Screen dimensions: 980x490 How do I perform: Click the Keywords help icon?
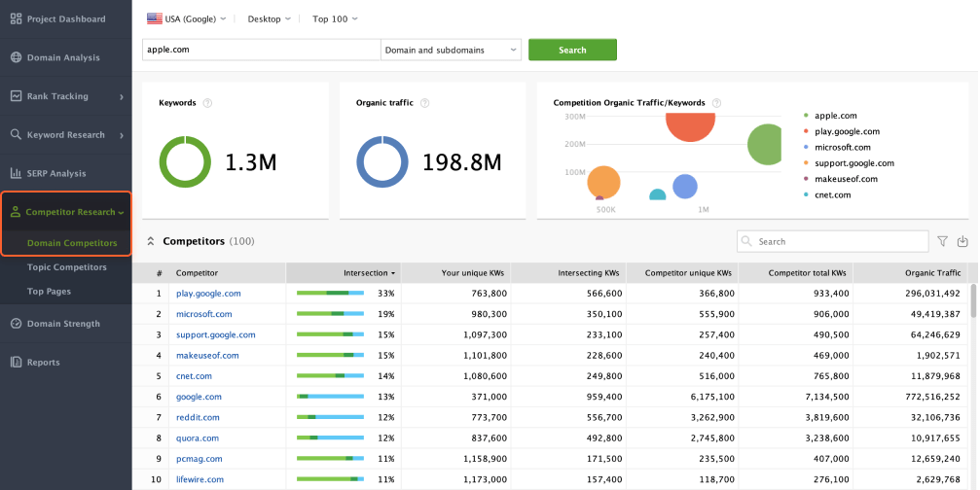[x=207, y=103]
